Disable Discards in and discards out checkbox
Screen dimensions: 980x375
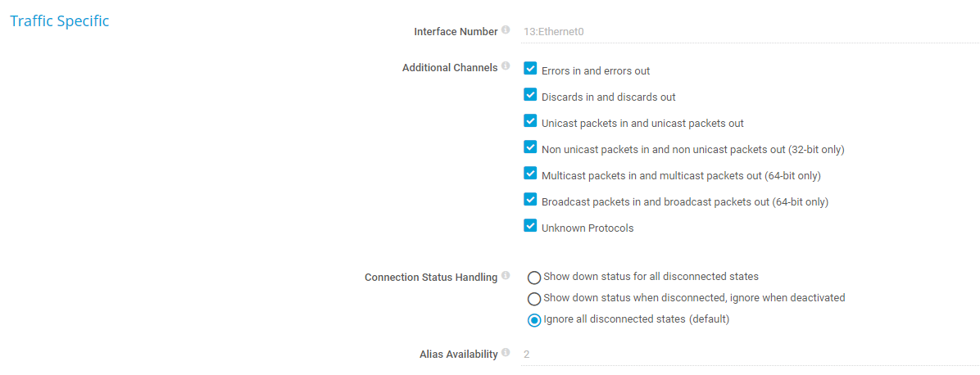(530, 95)
